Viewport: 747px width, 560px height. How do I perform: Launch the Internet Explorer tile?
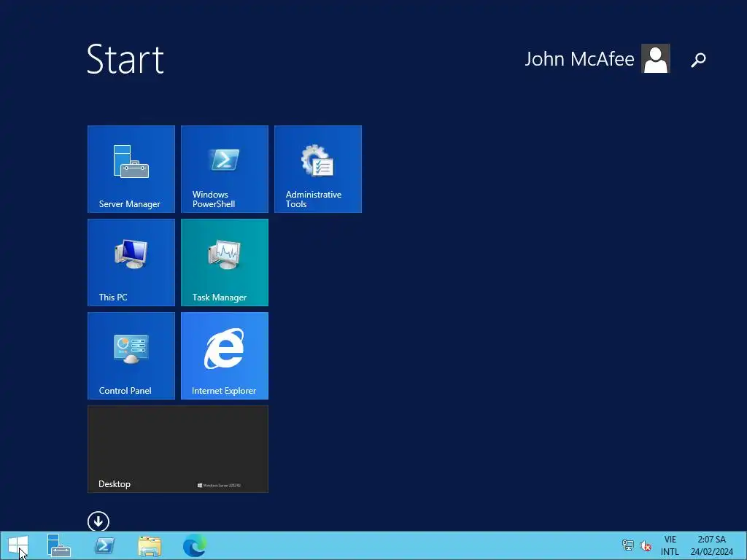coord(225,356)
